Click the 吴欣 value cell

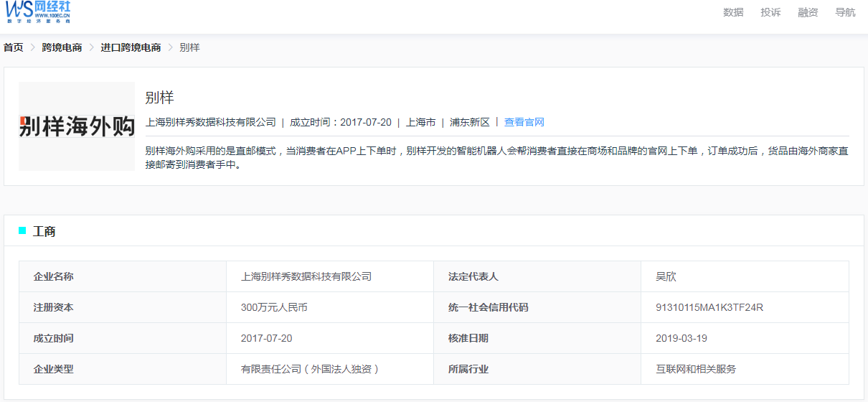point(745,276)
